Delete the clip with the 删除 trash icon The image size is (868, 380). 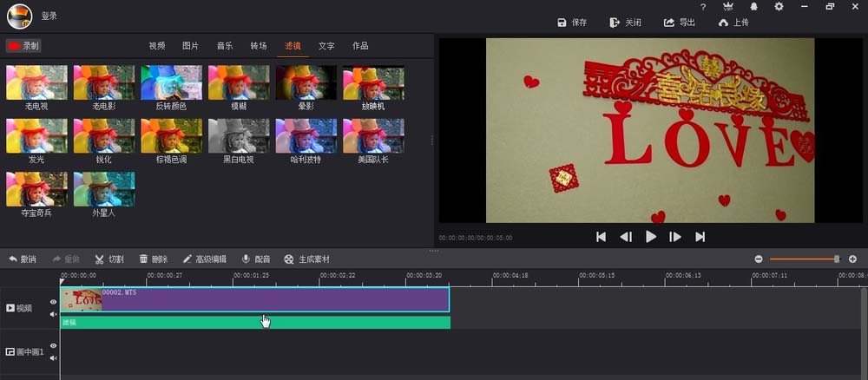click(153, 259)
